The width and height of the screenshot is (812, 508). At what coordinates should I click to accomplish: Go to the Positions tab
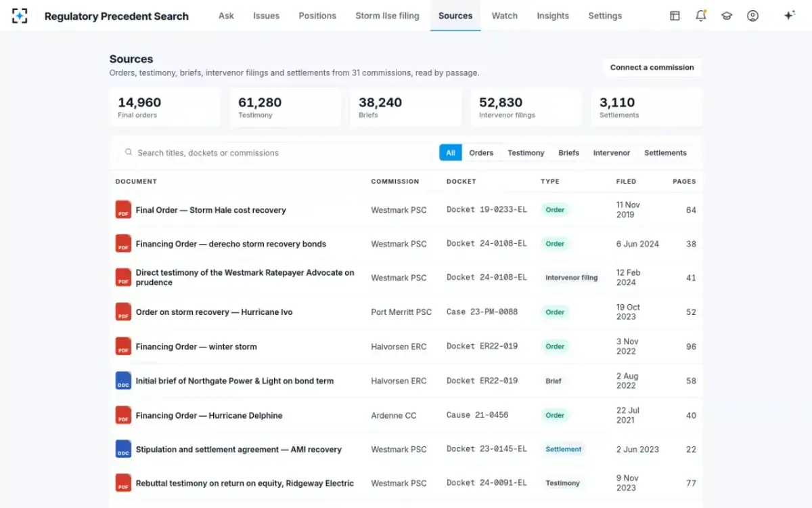[317, 16]
